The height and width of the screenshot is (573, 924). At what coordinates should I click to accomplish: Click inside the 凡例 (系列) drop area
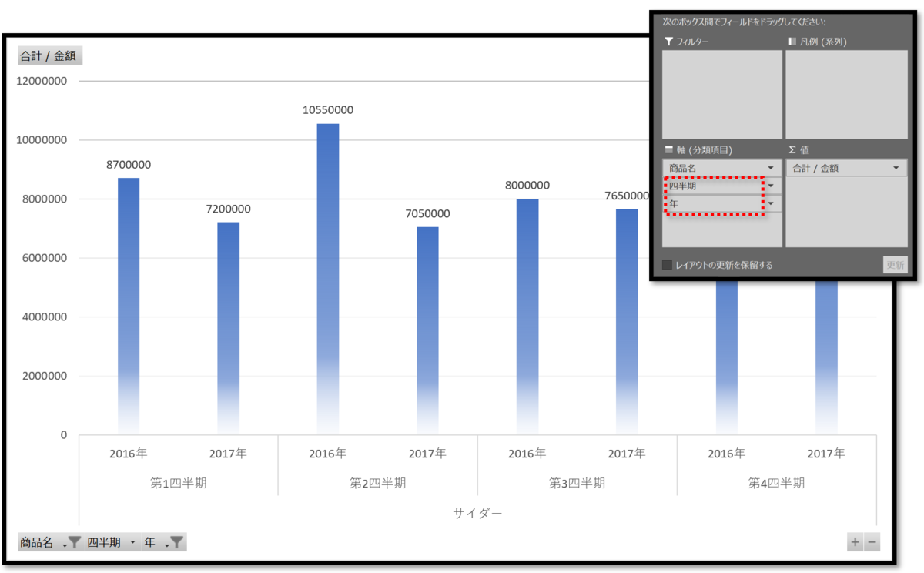pos(846,95)
